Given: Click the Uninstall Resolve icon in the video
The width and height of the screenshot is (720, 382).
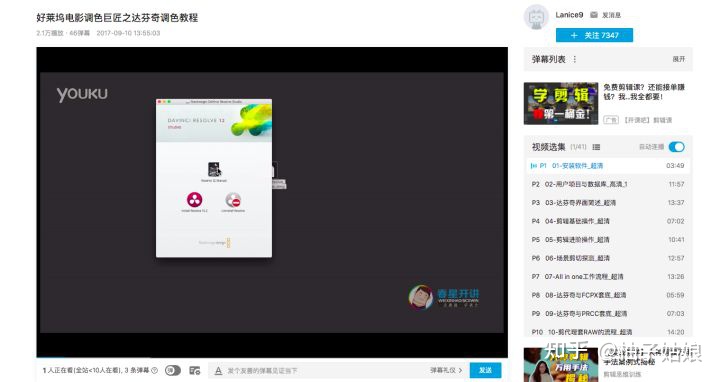Looking at the screenshot, I should click(x=233, y=200).
